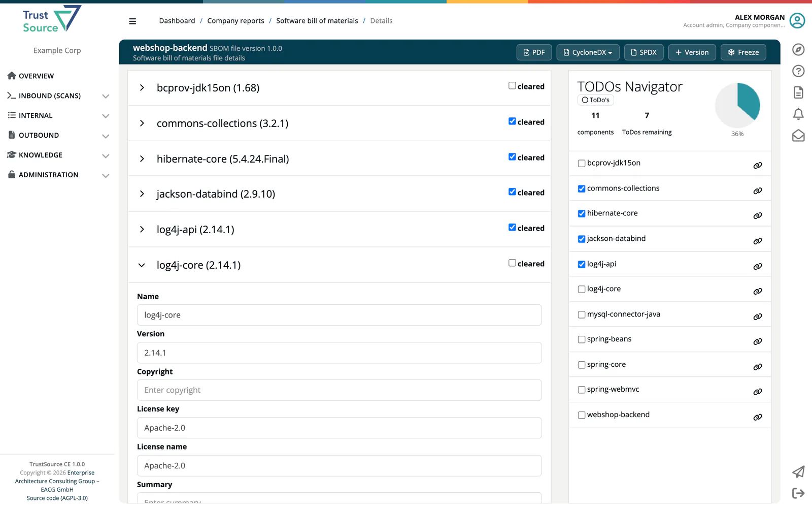Expand the Administration menu chevron
The height and width of the screenshot is (508, 812).
pos(106,176)
